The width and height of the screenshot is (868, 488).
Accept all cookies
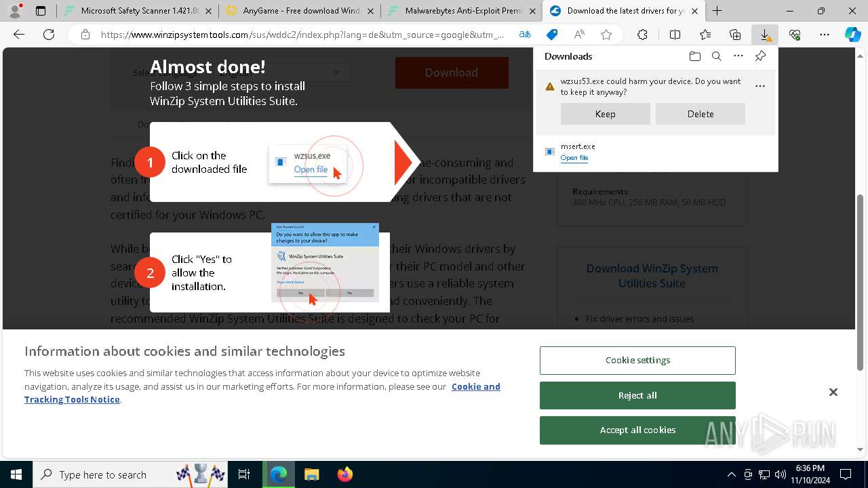click(637, 430)
